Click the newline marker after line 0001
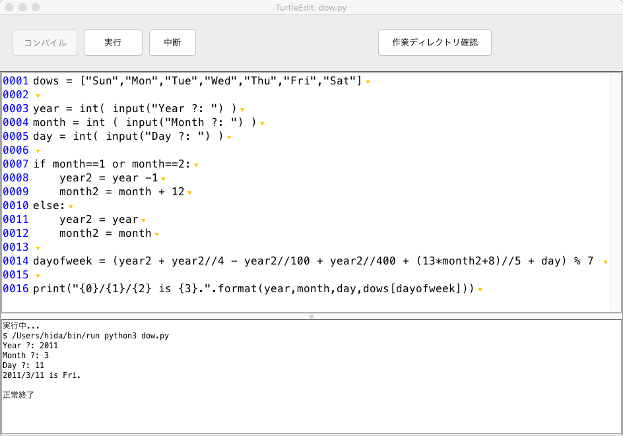This screenshot has height=436, width=623. (369, 81)
